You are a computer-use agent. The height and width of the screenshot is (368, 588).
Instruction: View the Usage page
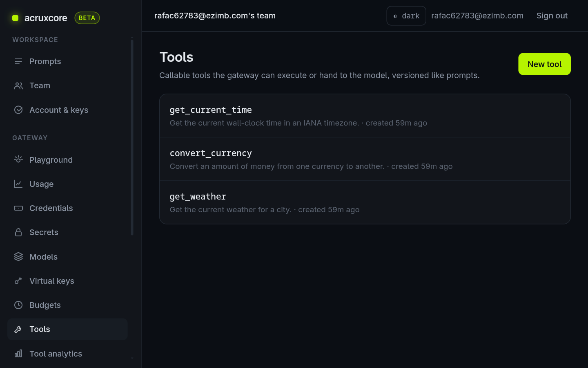click(x=67, y=184)
